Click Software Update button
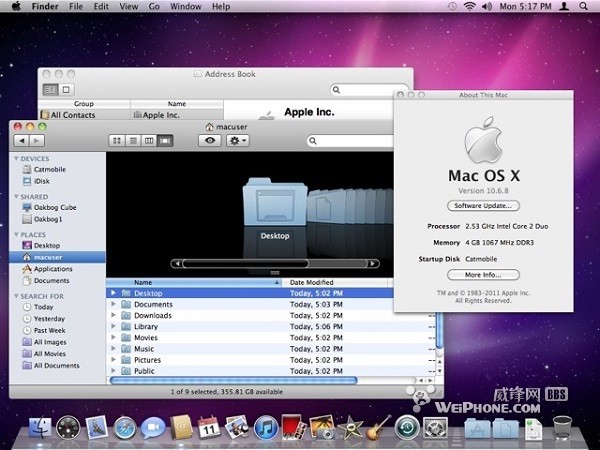 tap(483, 205)
